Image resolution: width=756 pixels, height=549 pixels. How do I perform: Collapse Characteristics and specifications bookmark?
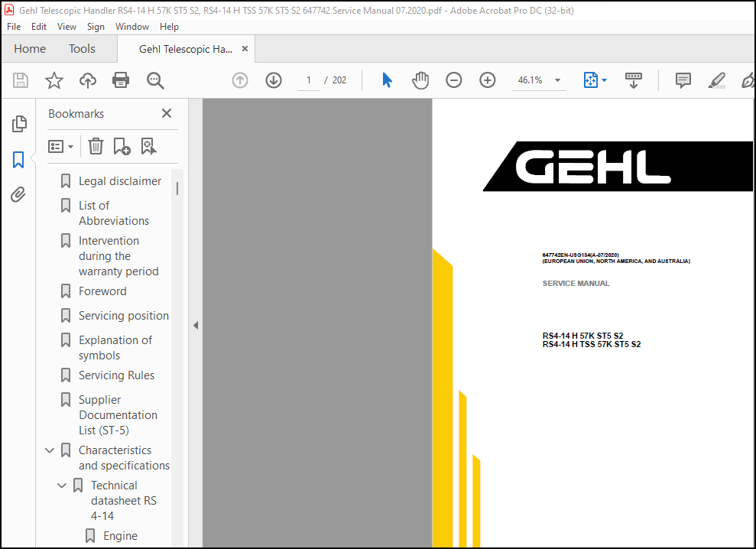click(50, 450)
